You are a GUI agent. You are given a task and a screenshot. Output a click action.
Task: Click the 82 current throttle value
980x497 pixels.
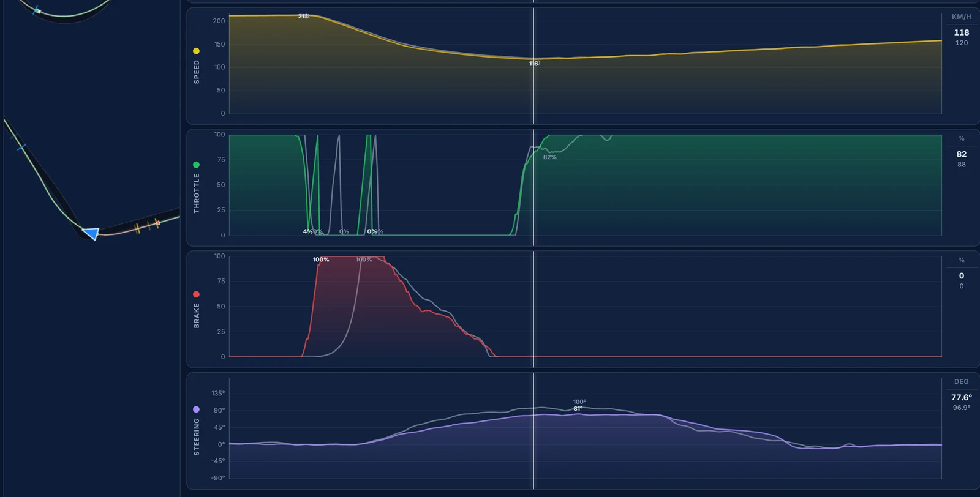961,154
